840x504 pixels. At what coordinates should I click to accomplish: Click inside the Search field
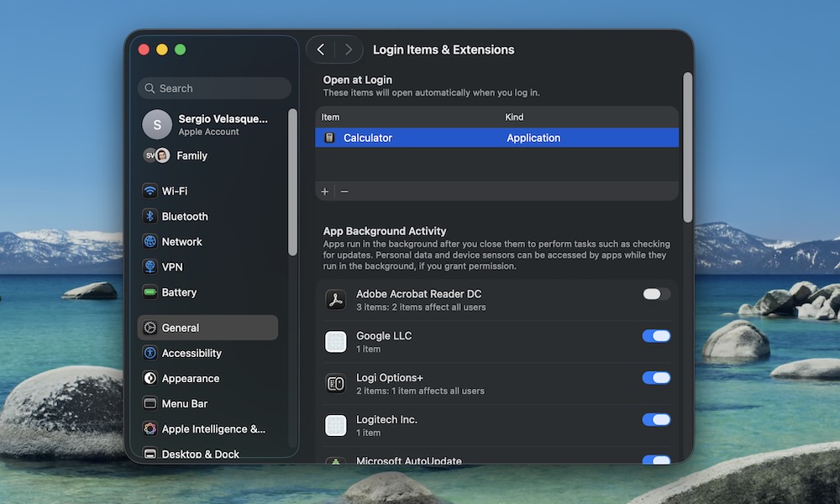214,88
